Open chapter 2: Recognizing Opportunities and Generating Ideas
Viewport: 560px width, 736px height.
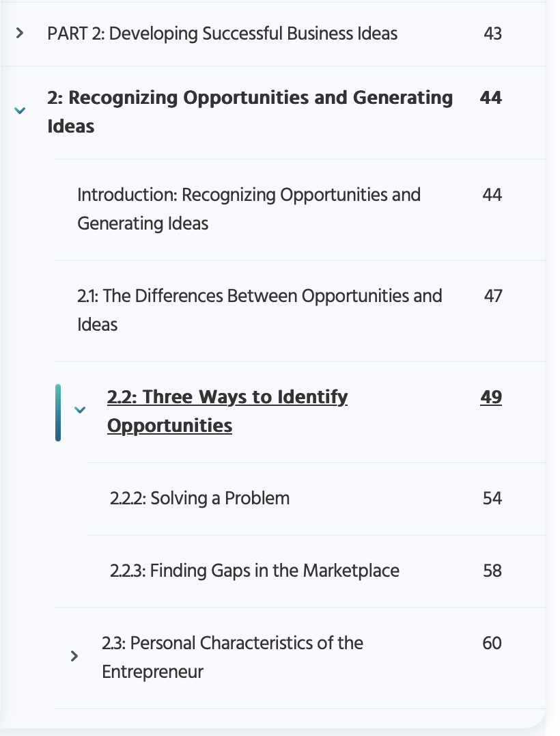[249, 111]
